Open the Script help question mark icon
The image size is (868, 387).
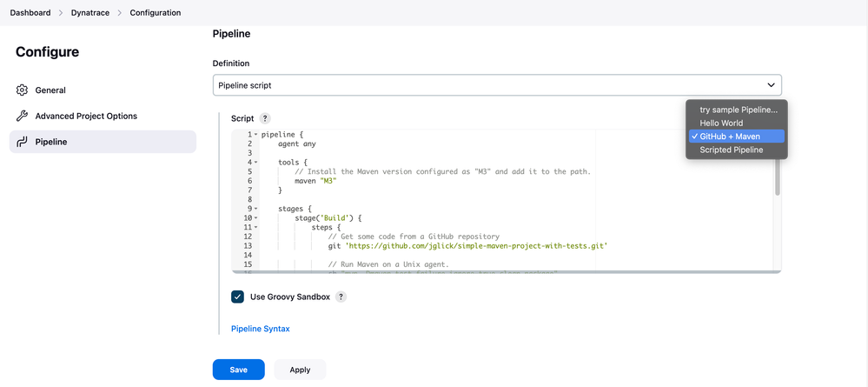(265, 118)
